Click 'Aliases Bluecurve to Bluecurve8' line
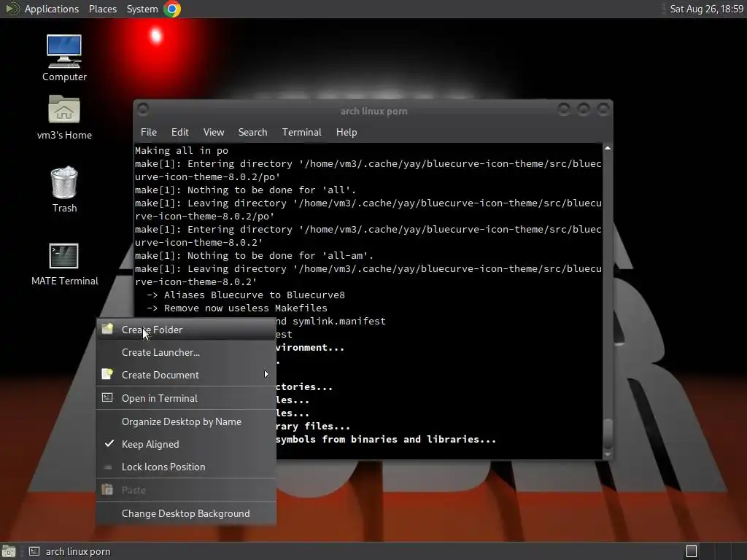This screenshot has height=560, width=747. [255, 295]
